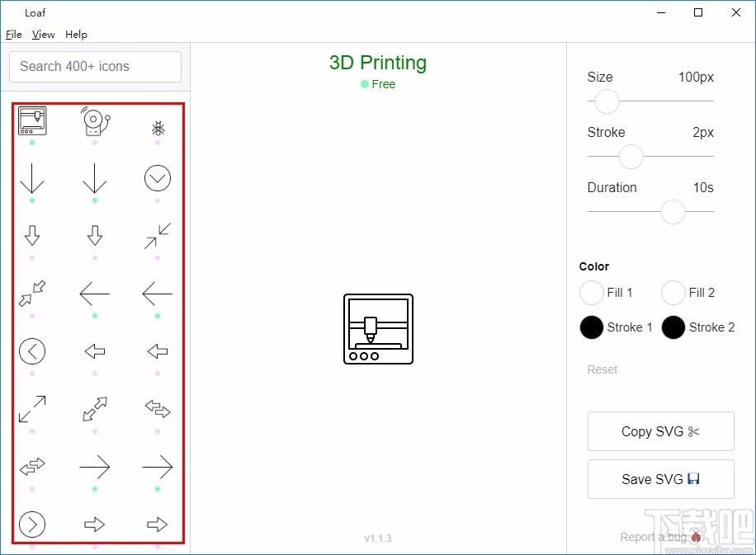Change the Stroke 2 black color swatch

pyautogui.click(x=673, y=327)
